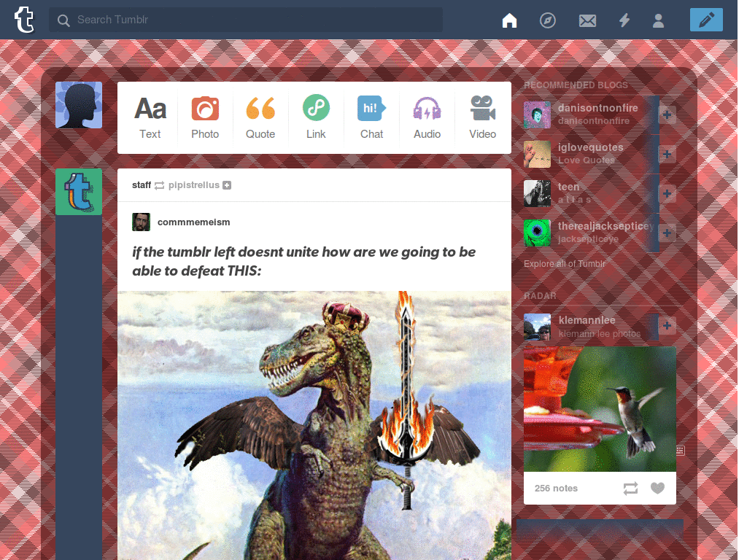Open the hummingbird radar photo
The image size is (747, 560).
pyautogui.click(x=600, y=409)
